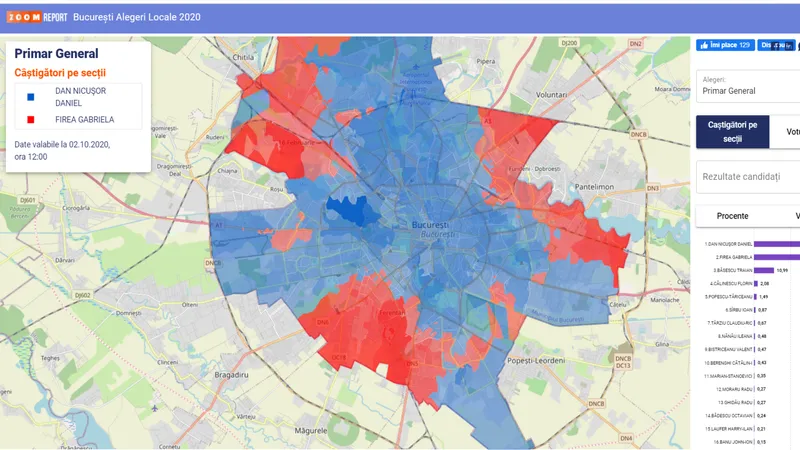The image size is (800, 450).
Task: Click the blue Dan Nicușor Daniel legend swatch
Action: [31, 97]
